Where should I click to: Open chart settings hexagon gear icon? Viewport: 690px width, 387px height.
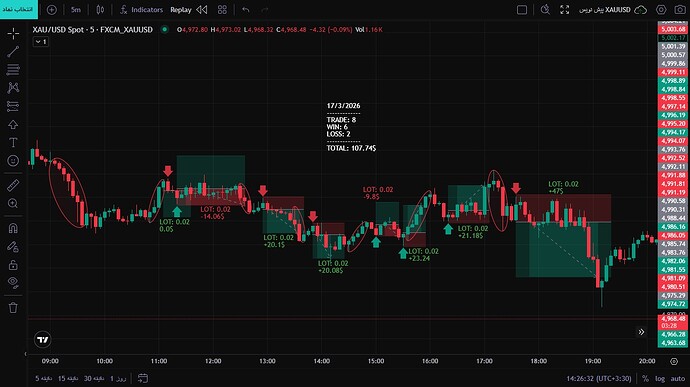point(661,10)
